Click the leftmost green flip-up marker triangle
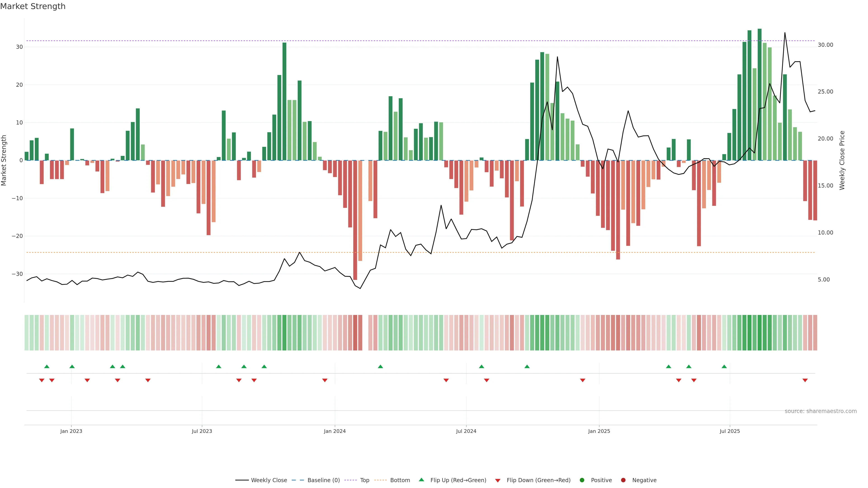868x488 pixels. point(47,366)
